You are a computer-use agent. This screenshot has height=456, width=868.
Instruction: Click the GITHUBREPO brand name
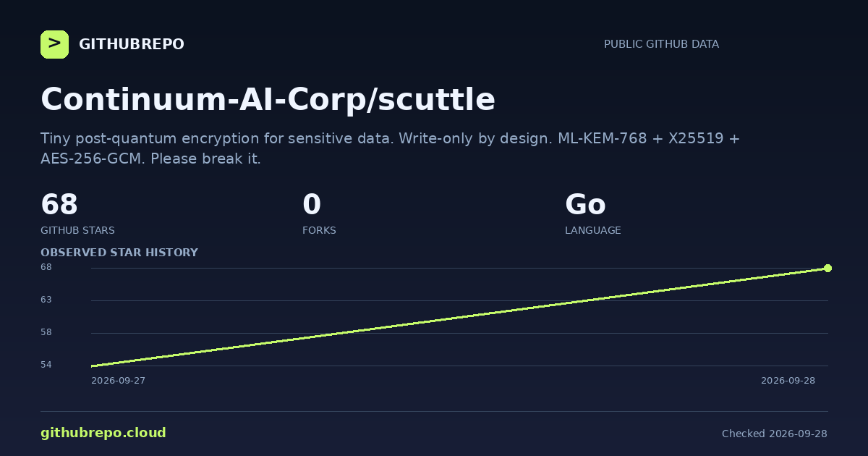point(132,45)
